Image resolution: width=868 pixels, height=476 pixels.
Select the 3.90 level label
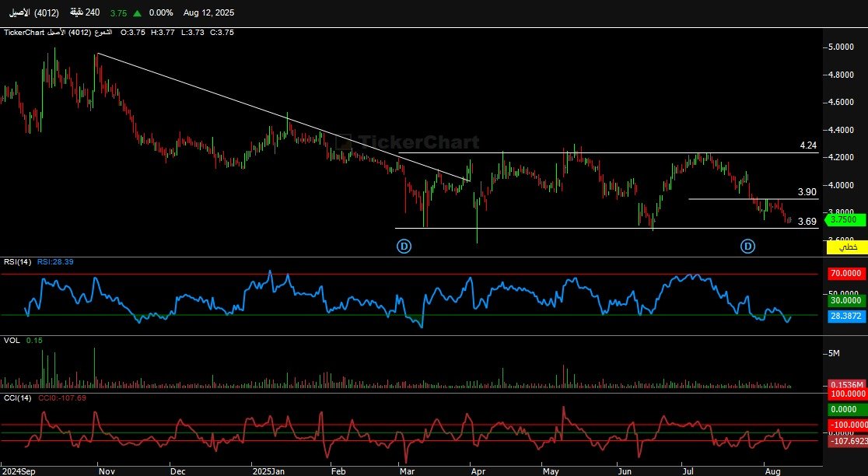[x=807, y=192]
